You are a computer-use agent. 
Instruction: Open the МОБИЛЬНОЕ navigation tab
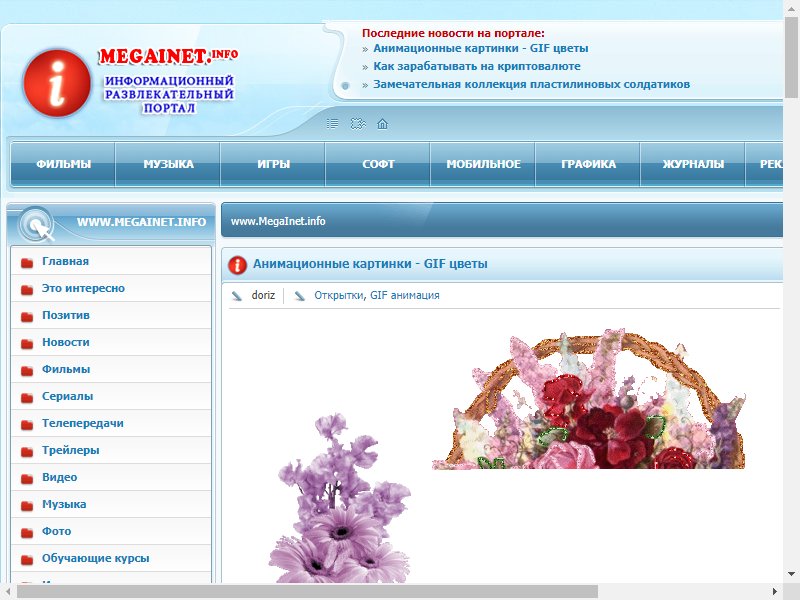coord(484,164)
